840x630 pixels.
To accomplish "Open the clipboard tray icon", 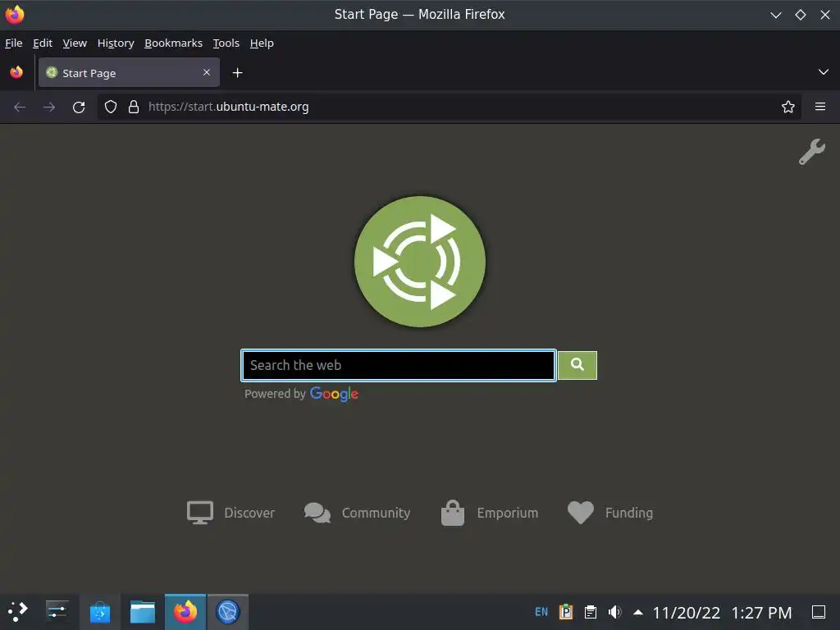I will coord(591,612).
